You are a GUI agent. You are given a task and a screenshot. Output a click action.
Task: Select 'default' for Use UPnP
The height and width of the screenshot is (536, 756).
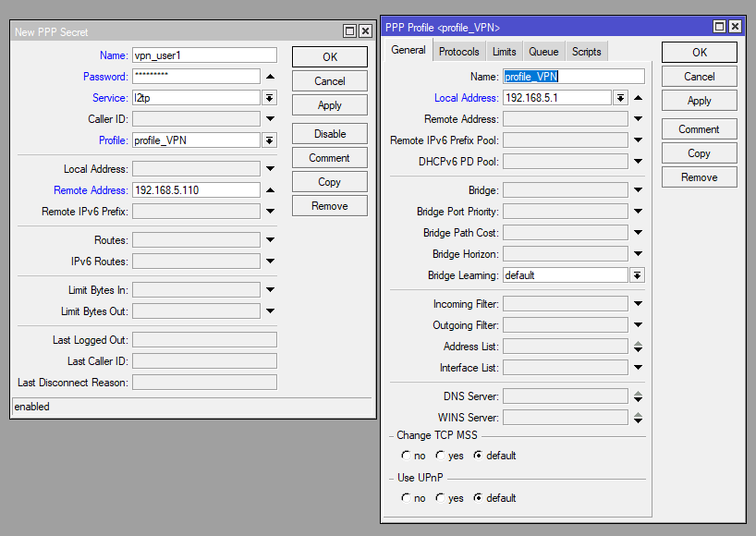(478, 497)
